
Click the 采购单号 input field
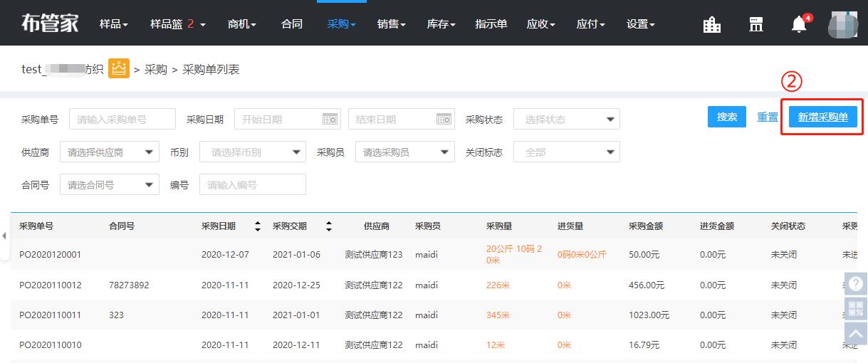(x=122, y=120)
